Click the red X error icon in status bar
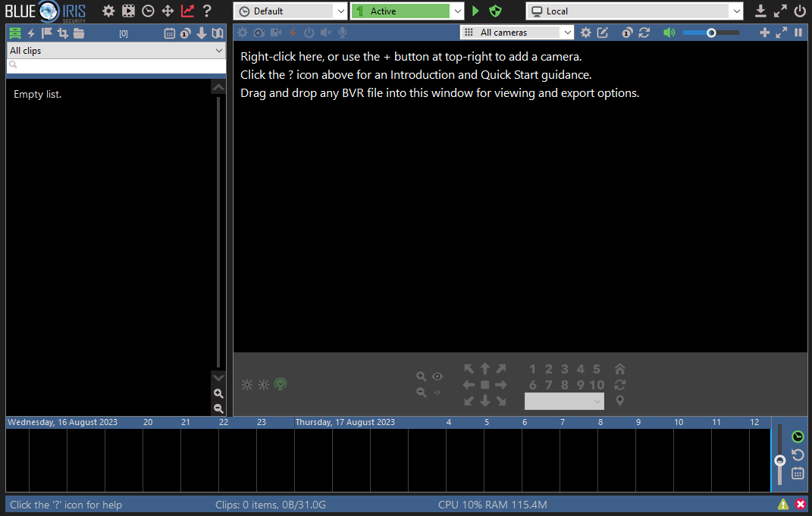The height and width of the screenshot is (516, 812). (x=801, y=504)
